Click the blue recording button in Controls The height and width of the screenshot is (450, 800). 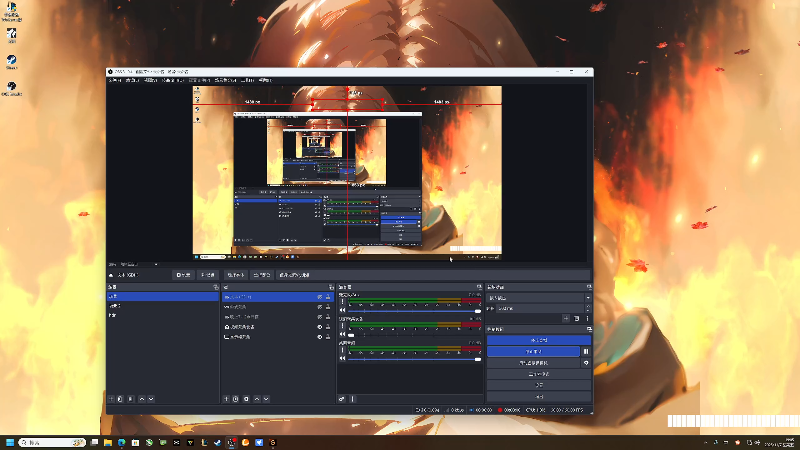(533, 352)
